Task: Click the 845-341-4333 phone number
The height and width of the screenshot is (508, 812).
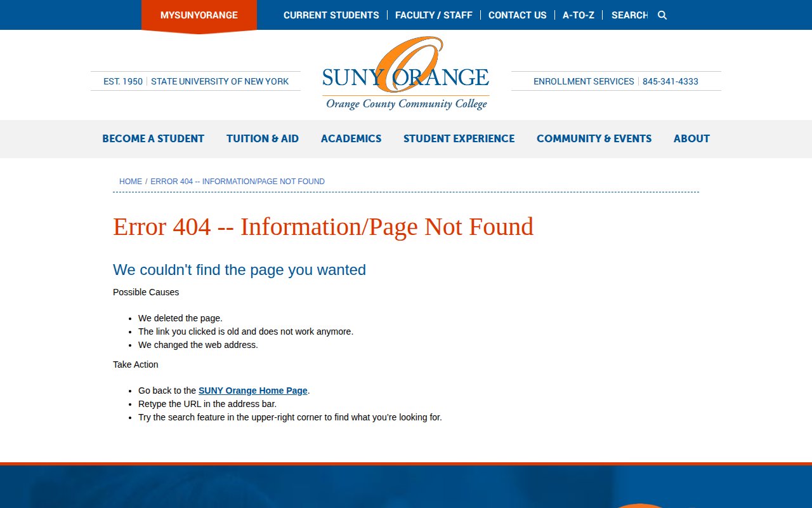Action: [x=670, y=81]
